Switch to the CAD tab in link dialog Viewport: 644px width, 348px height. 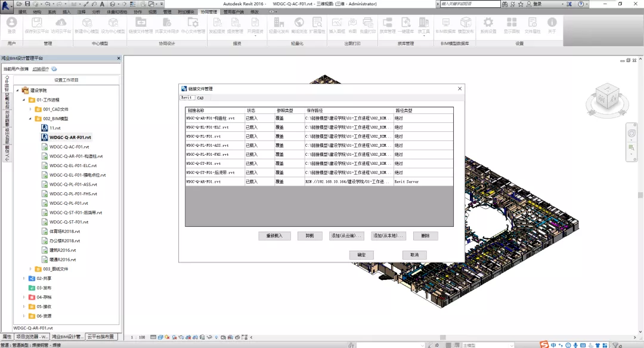(201, 97)
